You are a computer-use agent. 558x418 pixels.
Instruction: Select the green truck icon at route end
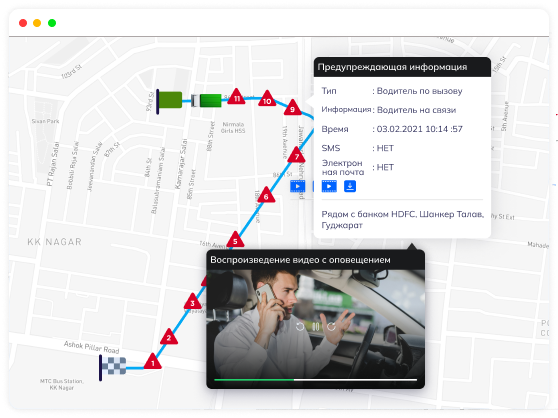click(206, 101)
